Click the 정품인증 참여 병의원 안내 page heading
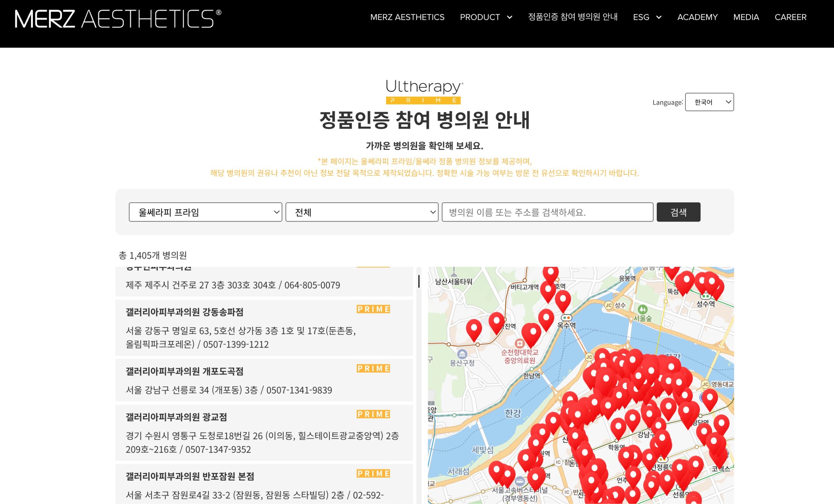Viewport: 834px width, 504px height. (x=424, y=120)
